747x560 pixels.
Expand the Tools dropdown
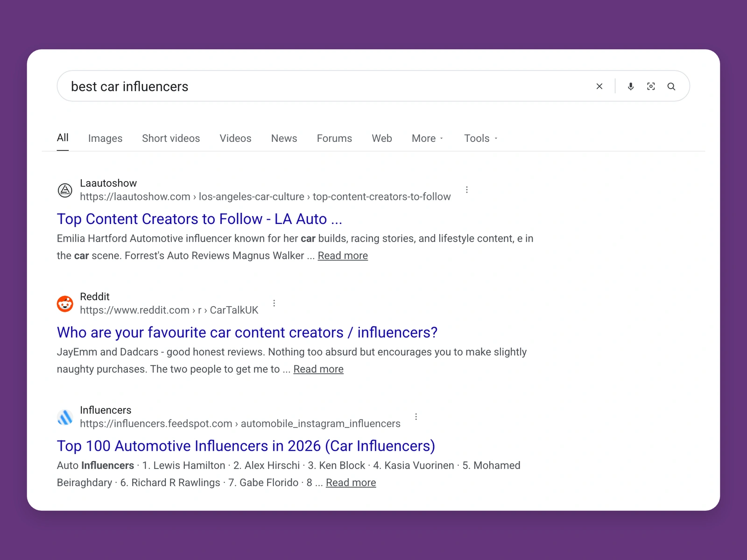click(x=481, y=139)
